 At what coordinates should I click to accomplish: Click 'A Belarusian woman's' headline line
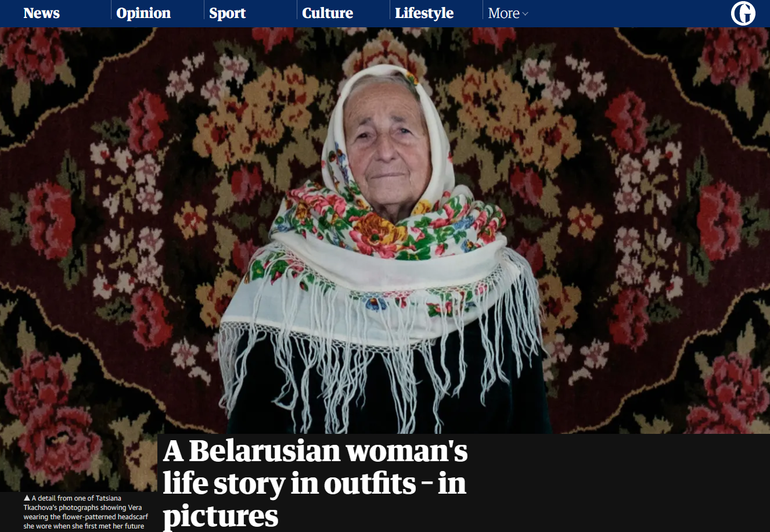pyautogui.click(x=315, y=451)
